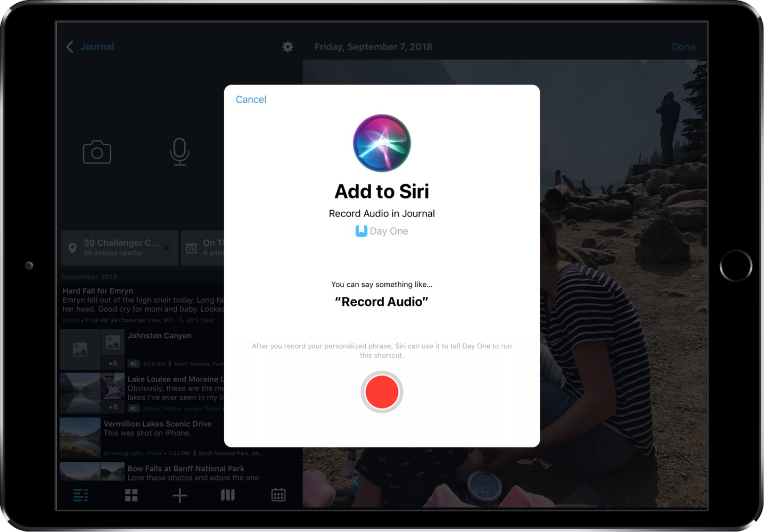The width and height of the screenshot is (764, 532).
Task: Switch to the photo grid view tab
Action: click(131, 495)
